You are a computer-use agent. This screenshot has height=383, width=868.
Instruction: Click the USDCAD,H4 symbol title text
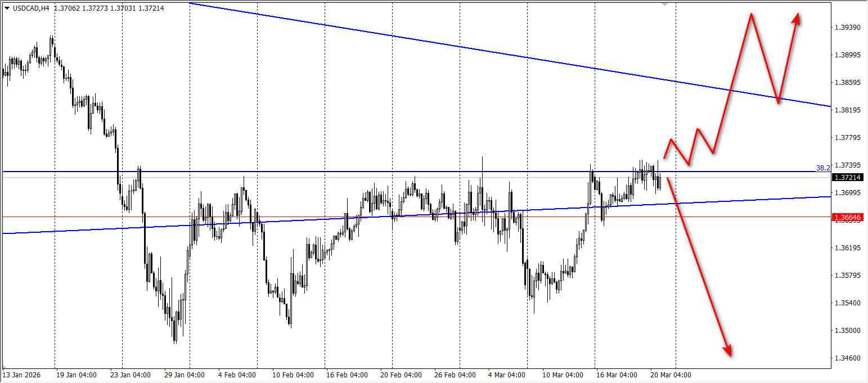pos(30,8)
